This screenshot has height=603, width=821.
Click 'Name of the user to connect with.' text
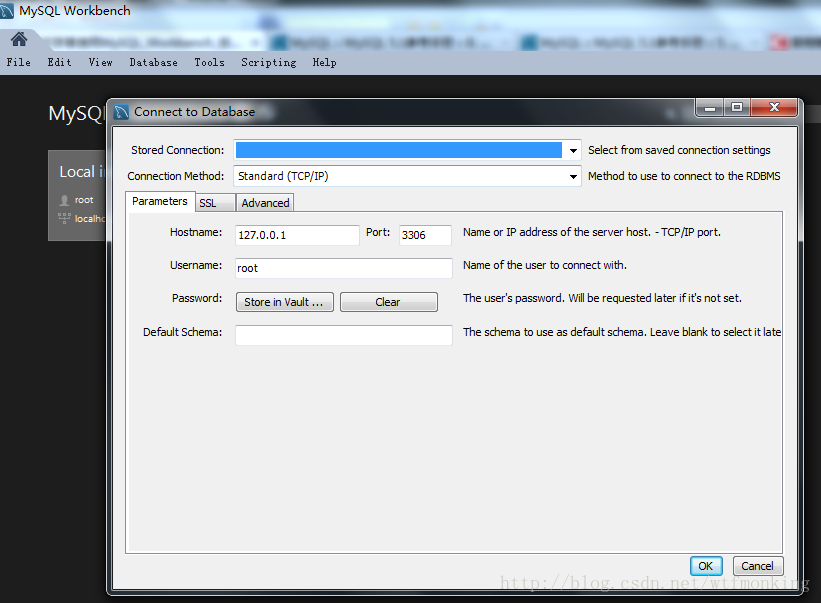pos(545,265)
